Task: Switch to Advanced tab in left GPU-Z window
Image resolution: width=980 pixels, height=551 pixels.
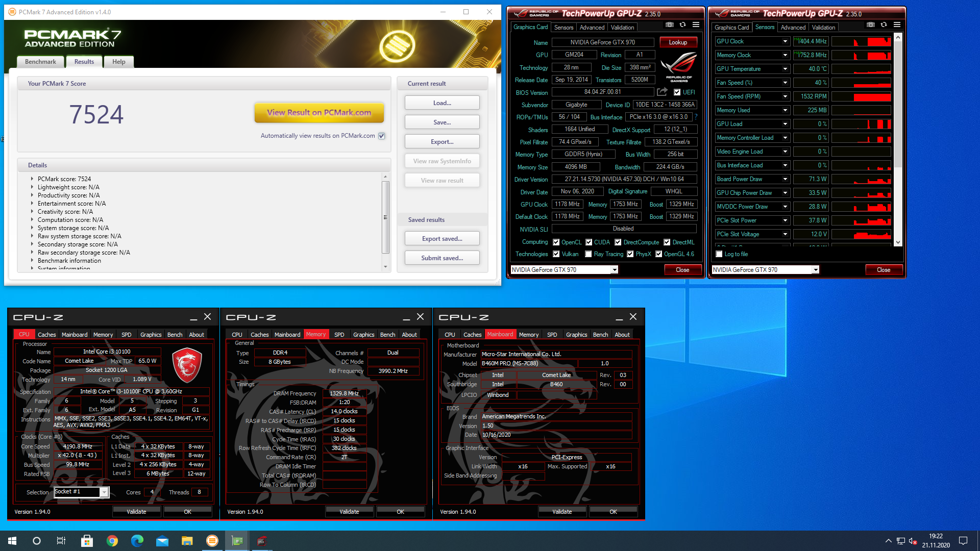Action: point(592,28)
